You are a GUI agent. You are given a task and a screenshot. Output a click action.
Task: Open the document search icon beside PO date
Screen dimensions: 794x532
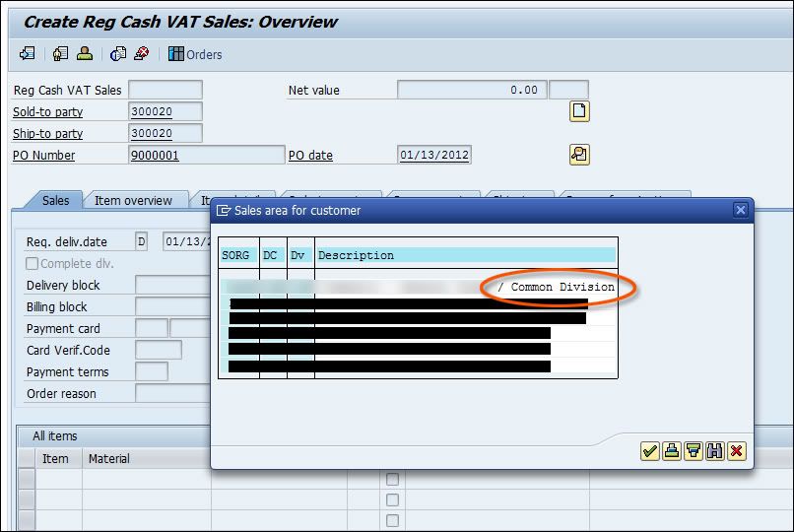click(579, 155)
